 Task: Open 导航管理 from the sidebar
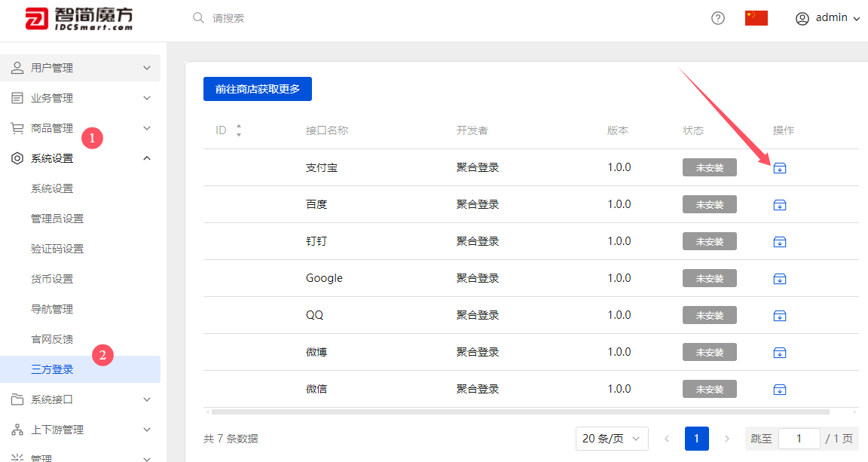click(53, 308)
